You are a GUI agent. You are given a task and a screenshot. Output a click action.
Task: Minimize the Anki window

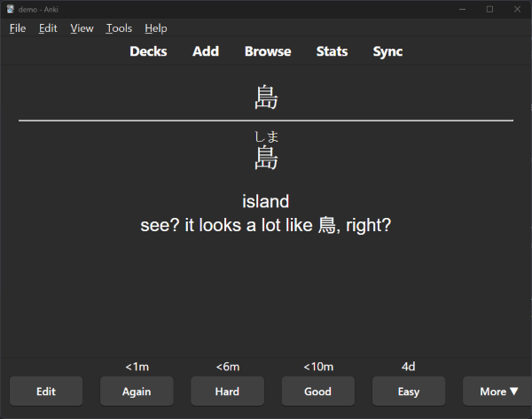462,9
